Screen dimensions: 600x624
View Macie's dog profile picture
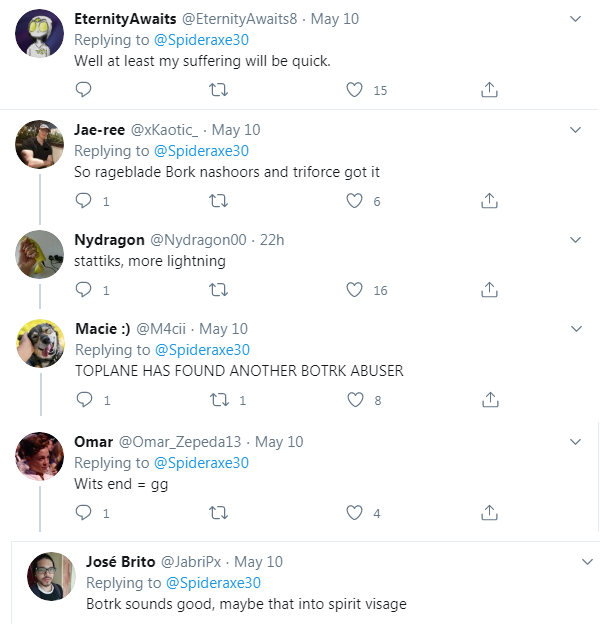tap(41, 345)
